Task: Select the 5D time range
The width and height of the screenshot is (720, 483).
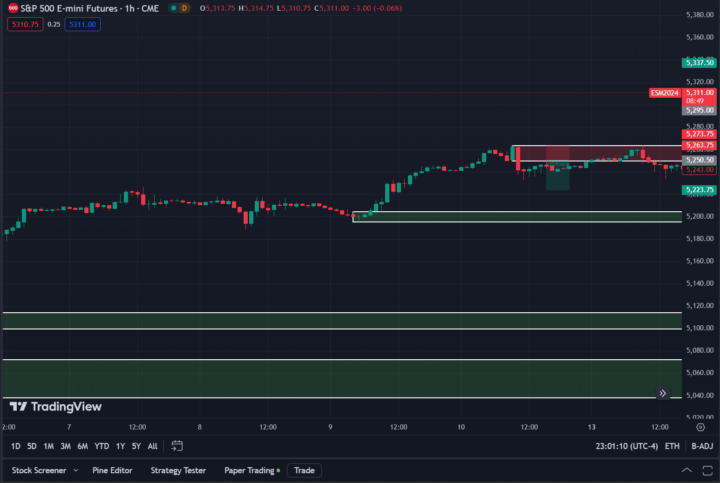Action: (32, 446)
